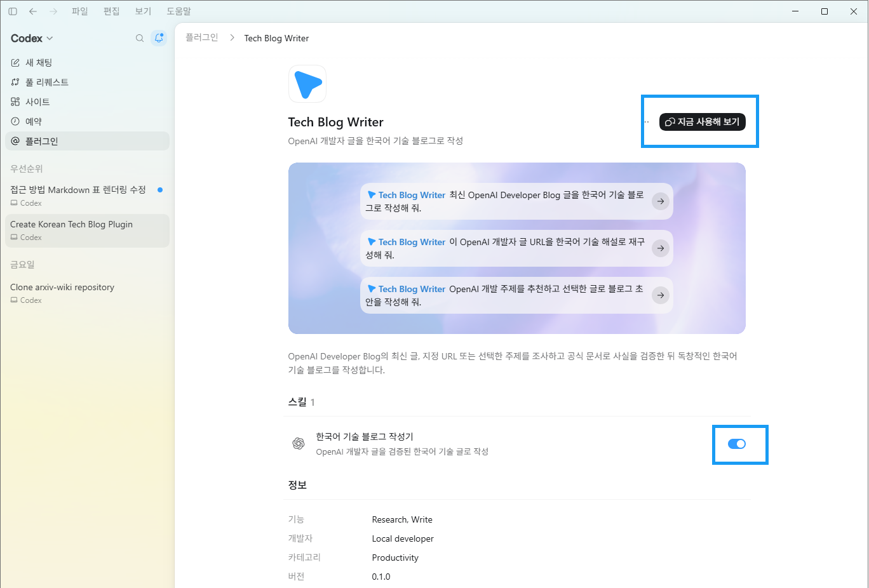Click the 한국어 기술 블로그 작성기 skill name

coord(365,437)
